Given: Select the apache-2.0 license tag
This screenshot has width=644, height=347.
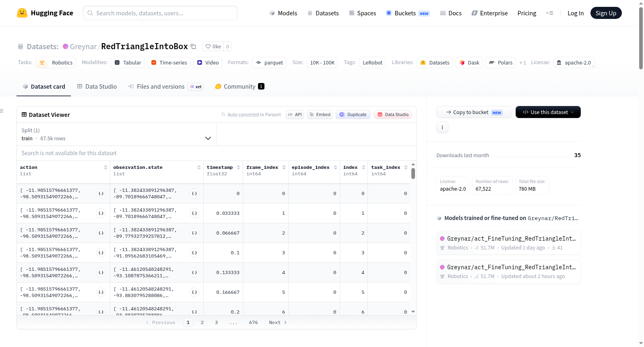Looking at the screenshot, I should pos(574,62).
